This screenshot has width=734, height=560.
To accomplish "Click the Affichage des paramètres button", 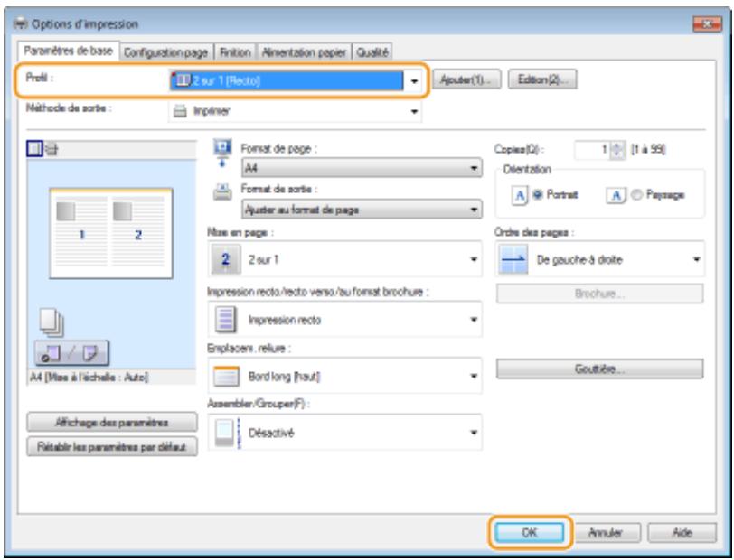I will pos(112,423).
